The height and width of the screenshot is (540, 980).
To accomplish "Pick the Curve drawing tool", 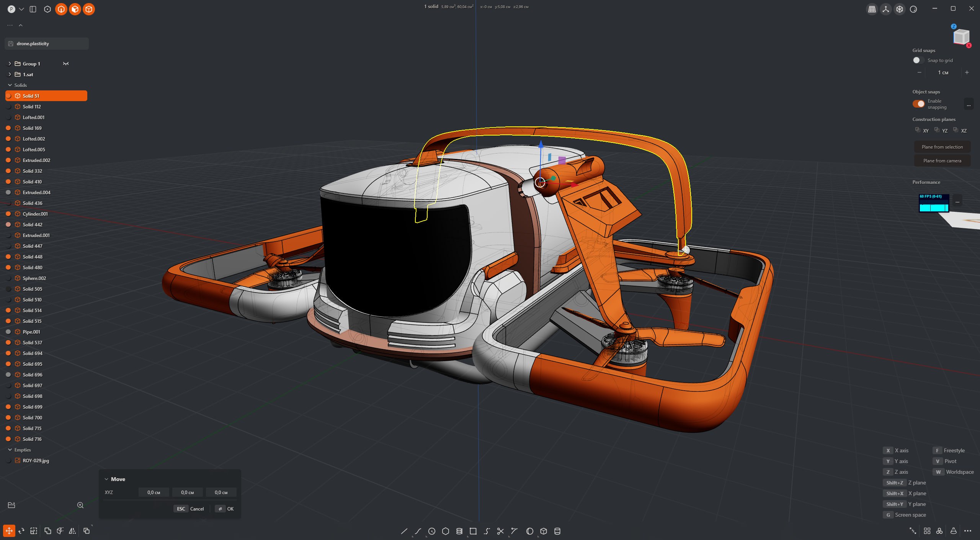I will coord(418,531).
